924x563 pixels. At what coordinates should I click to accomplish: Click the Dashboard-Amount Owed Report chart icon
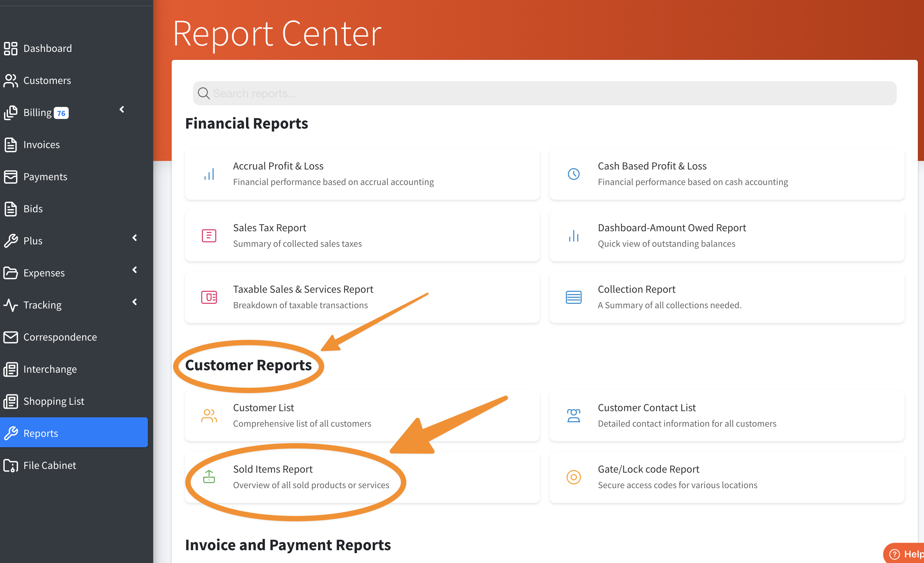[573, 236]
